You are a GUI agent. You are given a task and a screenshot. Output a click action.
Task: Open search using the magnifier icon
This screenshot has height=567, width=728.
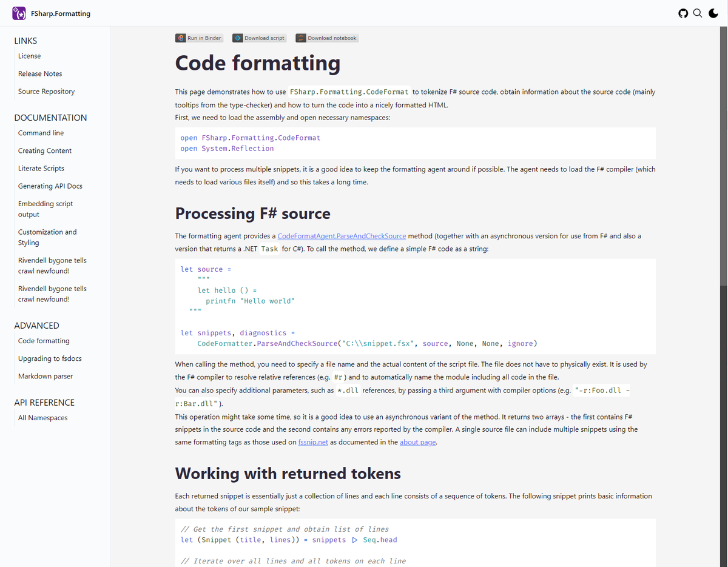698,13
